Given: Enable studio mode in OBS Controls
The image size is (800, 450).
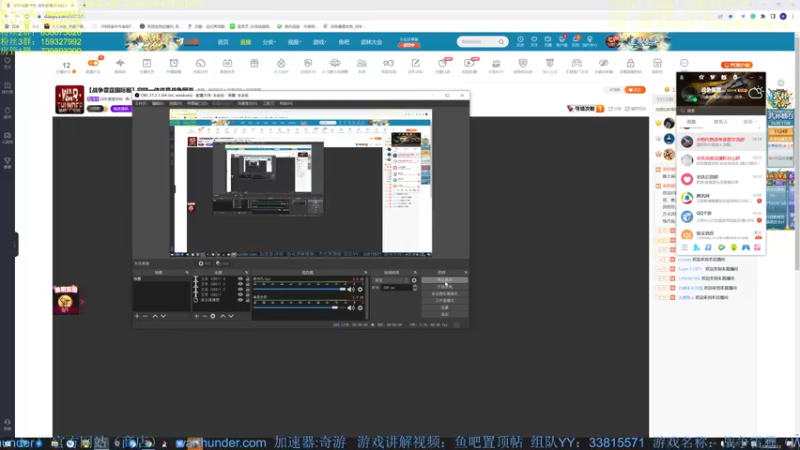Looking at the screenshot, I should (444, 301).
